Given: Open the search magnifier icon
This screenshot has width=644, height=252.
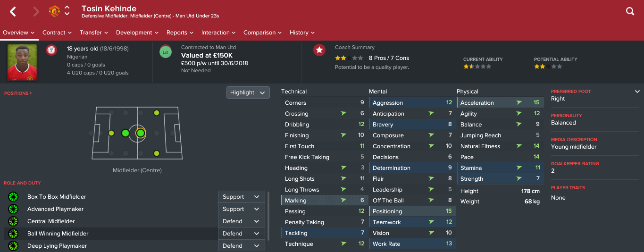Looking at the screenshot, I should [x=630, y=11].
